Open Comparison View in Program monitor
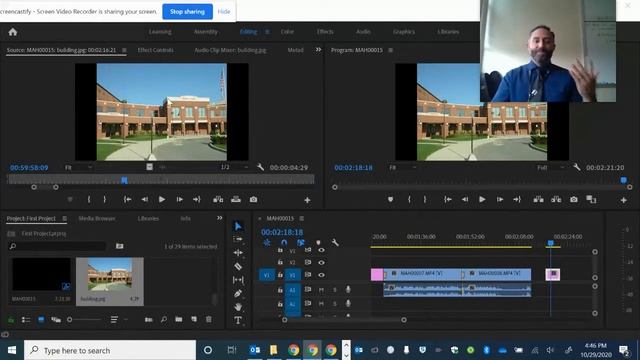This screenshot has height=360, width=640. [591, 200]
